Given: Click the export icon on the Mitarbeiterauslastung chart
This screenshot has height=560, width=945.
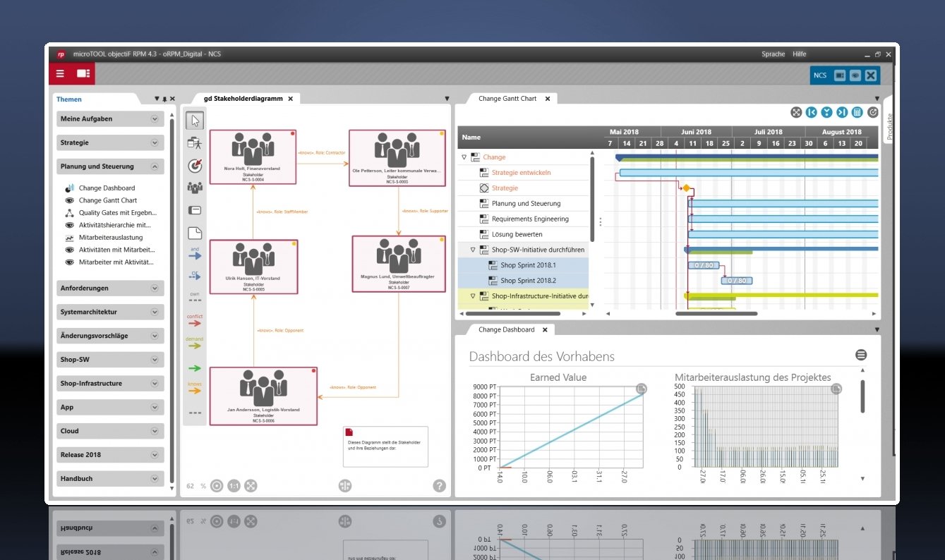Looking at the screenshot, I should (836, 389).
